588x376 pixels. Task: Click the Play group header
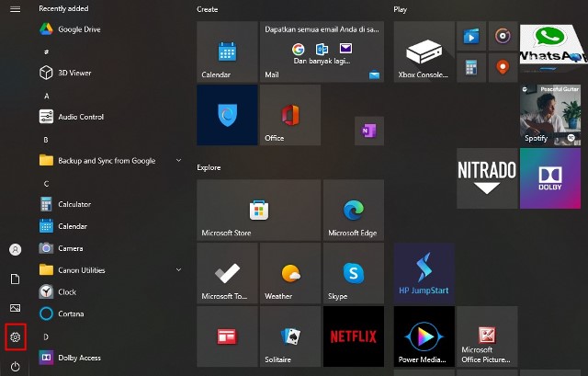pos(401,9)
